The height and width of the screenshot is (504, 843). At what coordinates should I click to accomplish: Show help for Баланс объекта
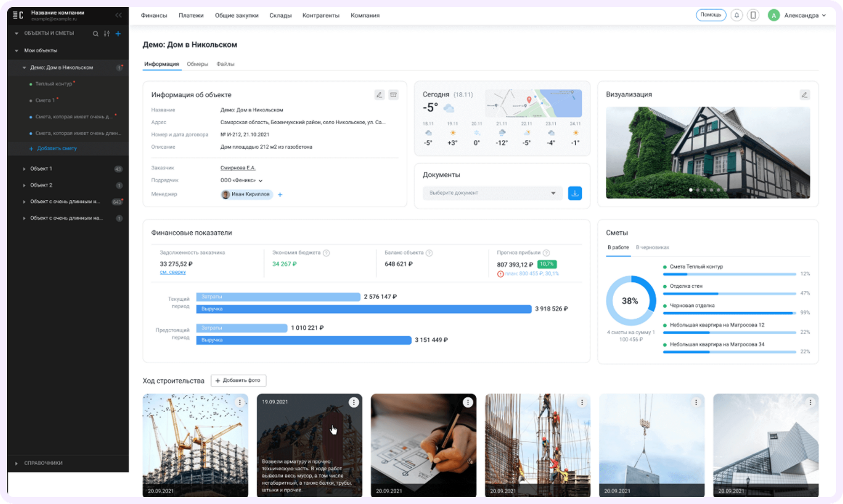click(x=429, y=253)
